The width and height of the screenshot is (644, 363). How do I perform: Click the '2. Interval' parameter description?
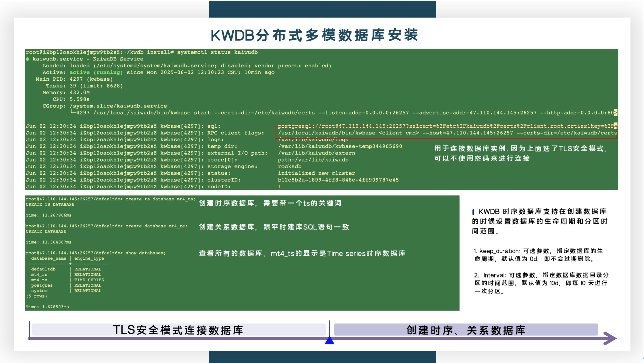point(541,283)
